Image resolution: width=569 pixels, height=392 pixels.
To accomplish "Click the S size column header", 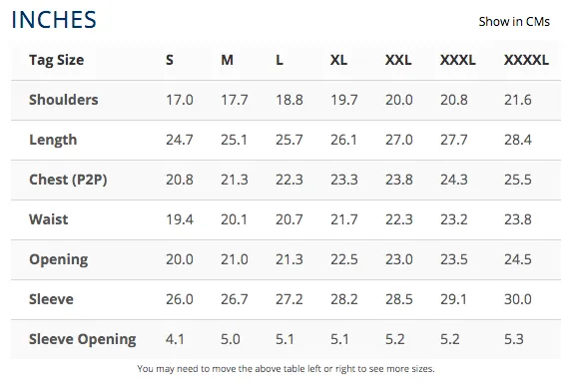I will [x=170, y=60].
